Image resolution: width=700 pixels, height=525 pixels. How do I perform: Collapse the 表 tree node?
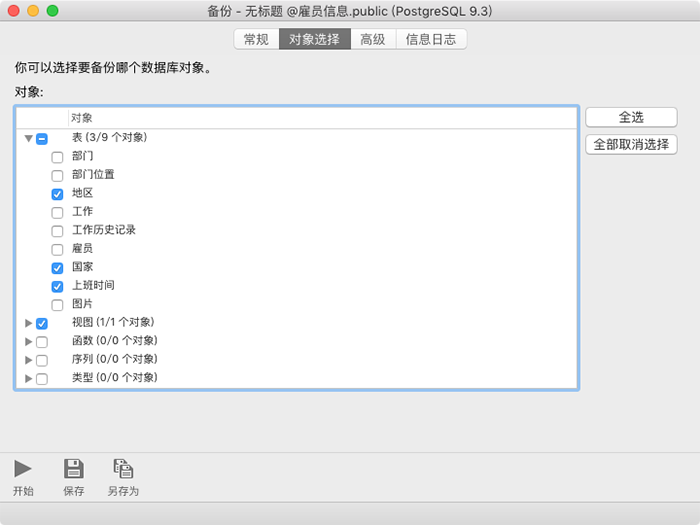pyautogui.click(x=28, y=139)
